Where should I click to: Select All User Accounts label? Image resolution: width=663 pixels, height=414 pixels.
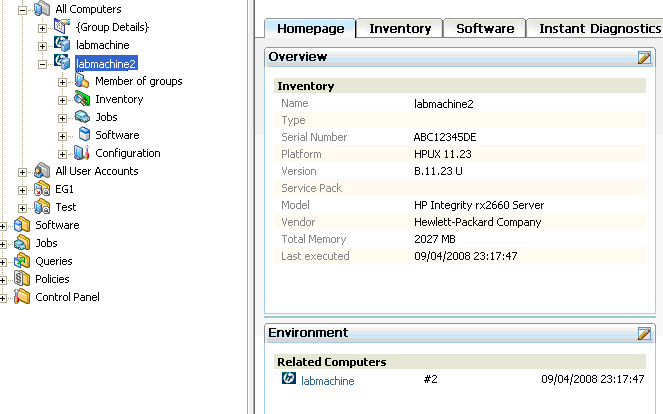click(97, 171)
